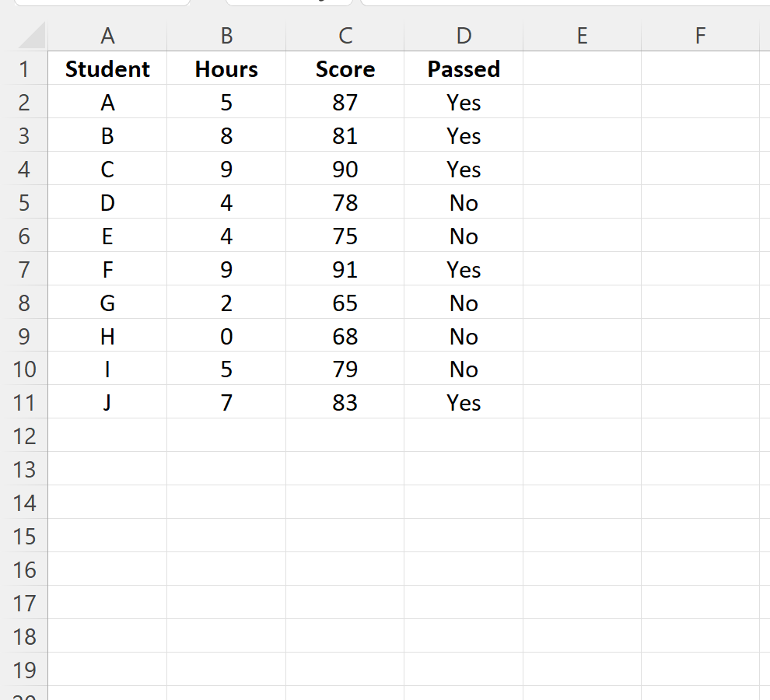Open the second tab at the top
Viewport: 770px width, 700px height.
pos(288,4)
